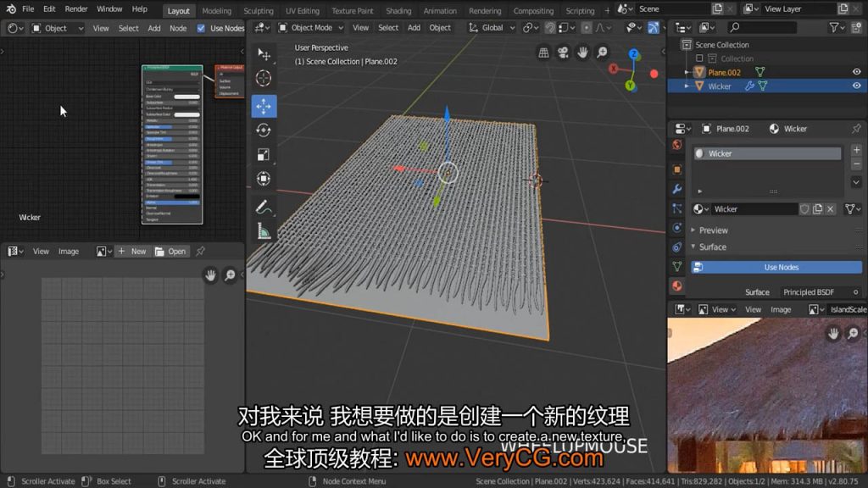Click the Help menu item
Image resolution: width=868 pixels, height=488 pixels.
pyautogui.click(x=140, y=8)
